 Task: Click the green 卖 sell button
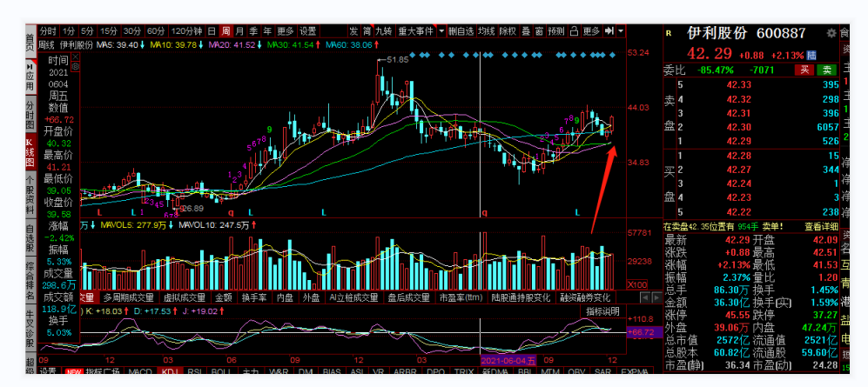[827, 70]
